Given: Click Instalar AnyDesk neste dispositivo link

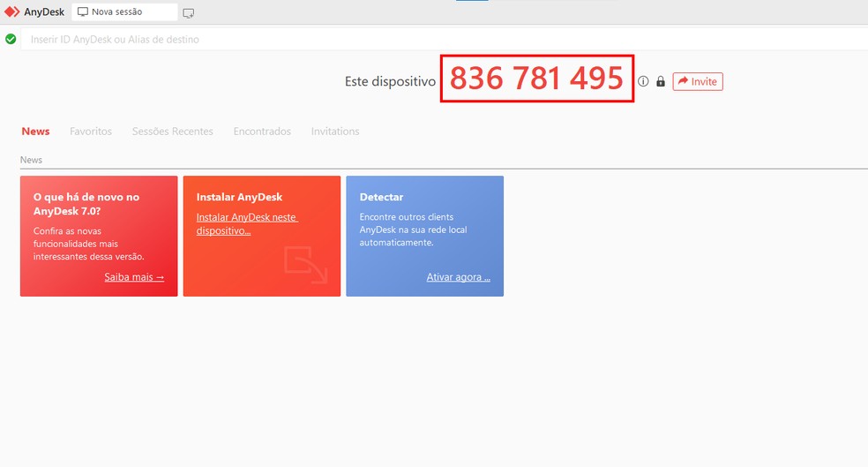Looking at the screenshot, I should pyautogui.click(x=247, y=224).
